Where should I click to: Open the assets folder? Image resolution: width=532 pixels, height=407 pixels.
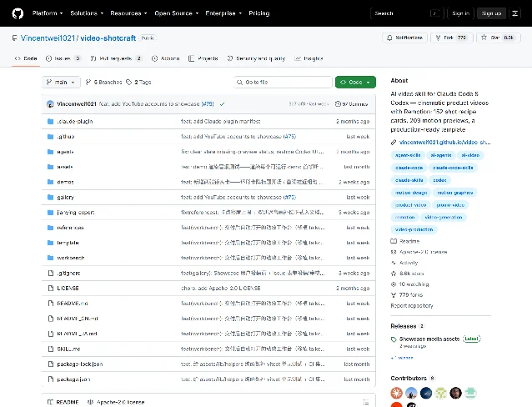pyautogui.click(x=65, y=167)
